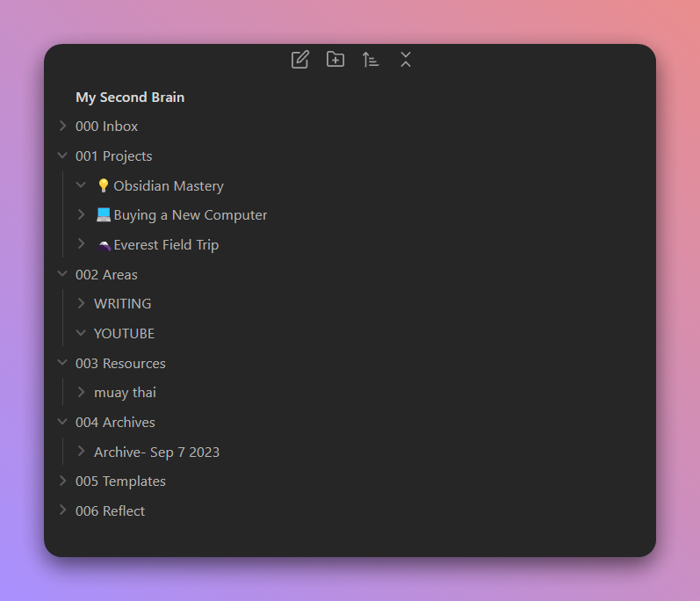Select the 003 Resources folder name

(x=120, y=364)
